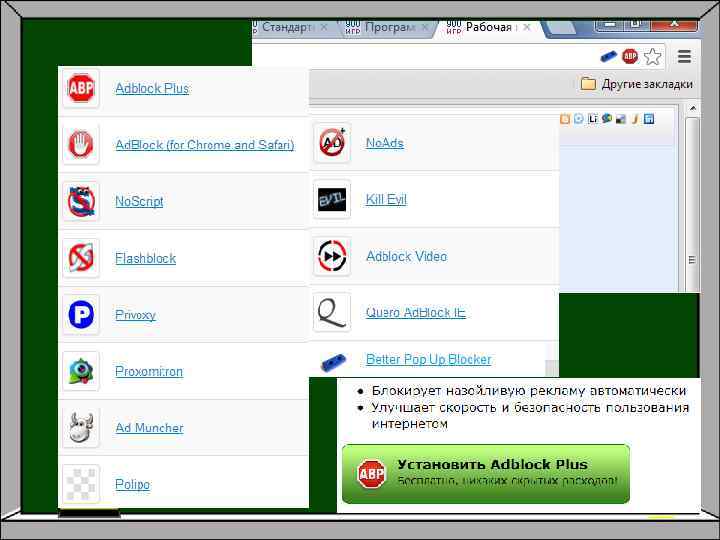Open the Adblock Plus link
Screen dimensions: 720x540
tap(152, 88)
